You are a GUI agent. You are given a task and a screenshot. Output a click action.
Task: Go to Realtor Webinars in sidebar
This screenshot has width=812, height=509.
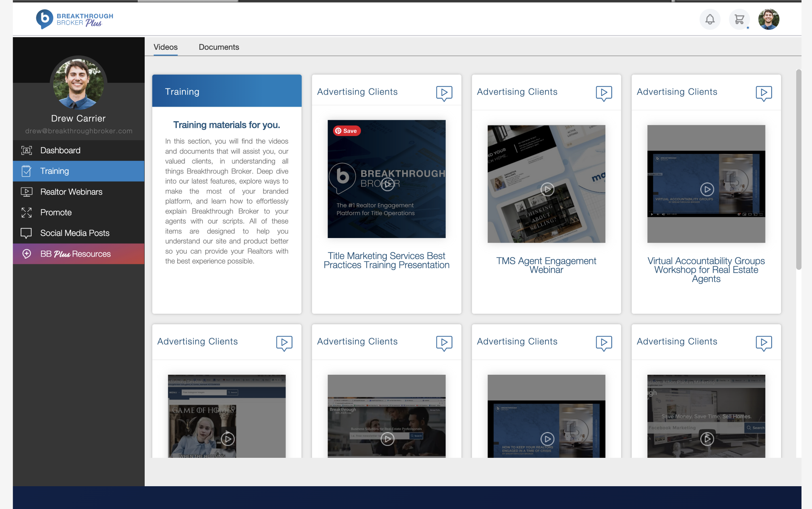coord(71,192)
